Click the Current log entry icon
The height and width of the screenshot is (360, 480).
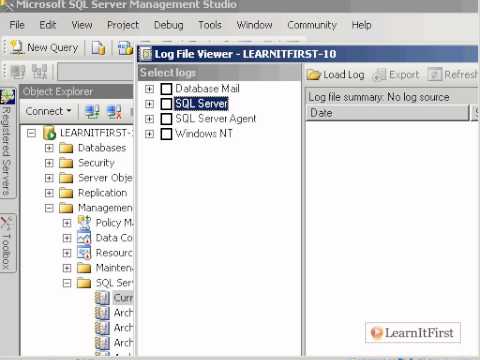pos(102,298)
